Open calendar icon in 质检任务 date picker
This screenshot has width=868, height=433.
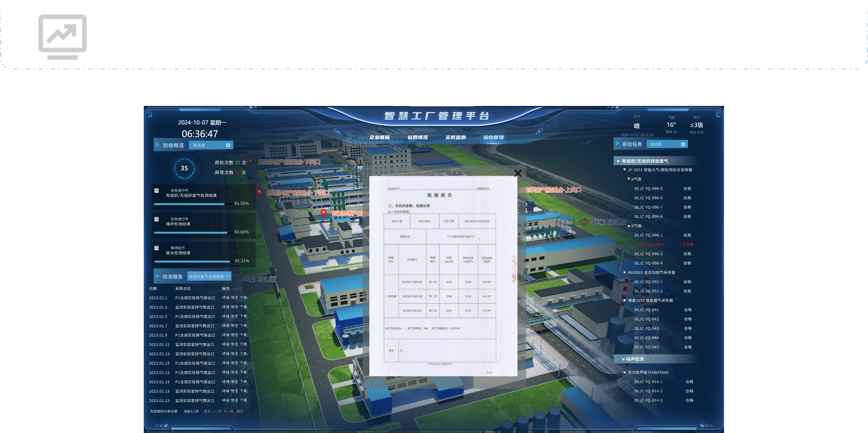[x=683, y=144]
